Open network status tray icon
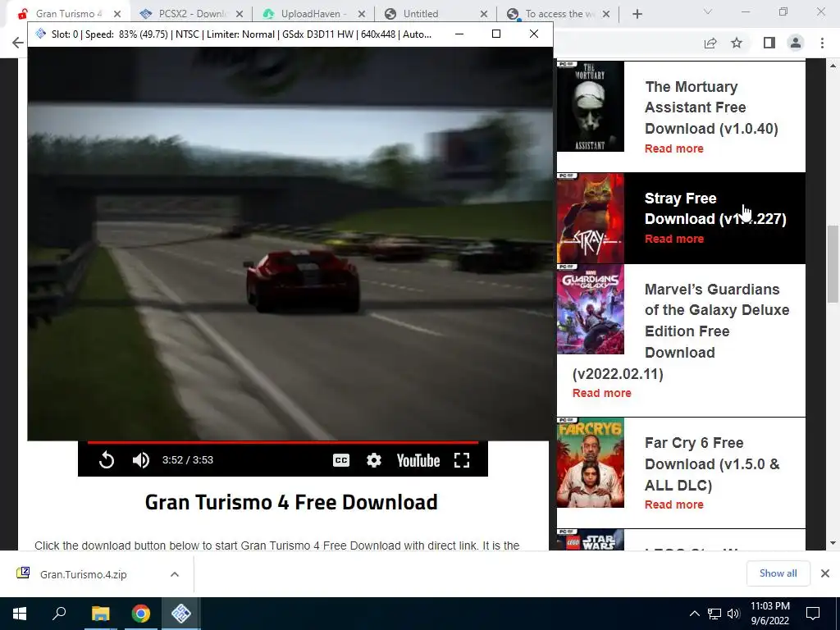This screenshot has height=630, width=840. tap(714, 614)
